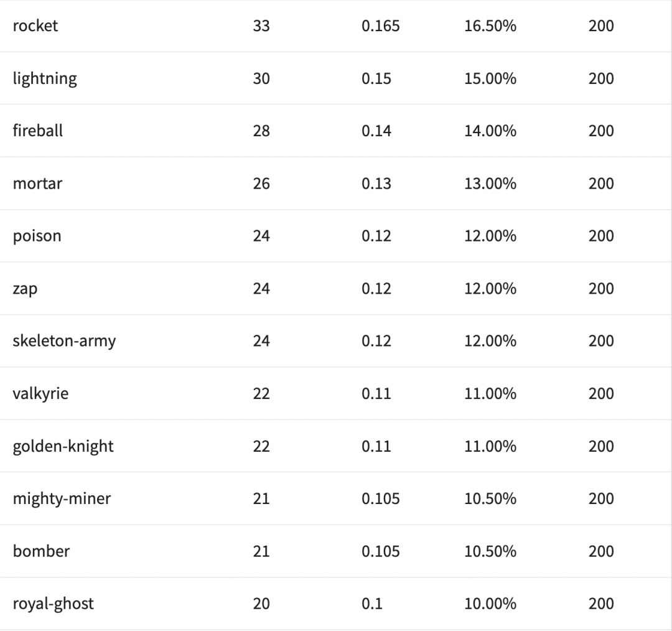The height and width of the screenshot is (631, 672).
Task: Click the 13.00% percentage value
Action: click(x=490, y=184)
